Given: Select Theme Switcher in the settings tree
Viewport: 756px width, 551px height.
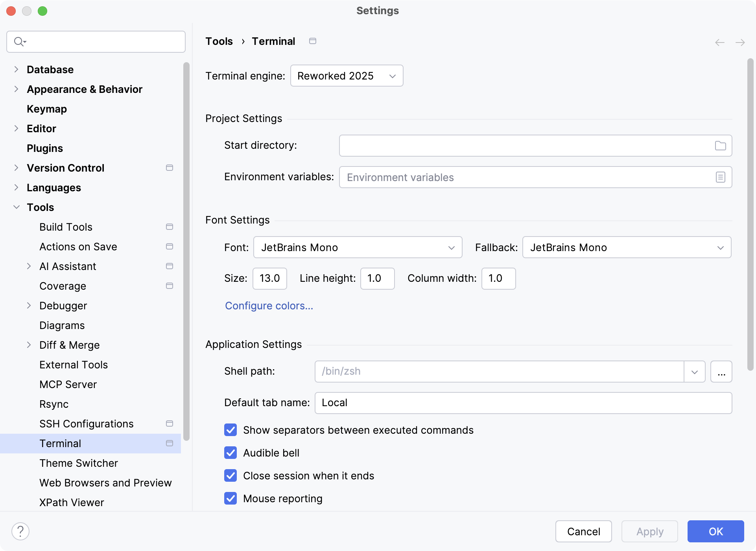Looking at the screenshot, I should click(x=79, y=463).
